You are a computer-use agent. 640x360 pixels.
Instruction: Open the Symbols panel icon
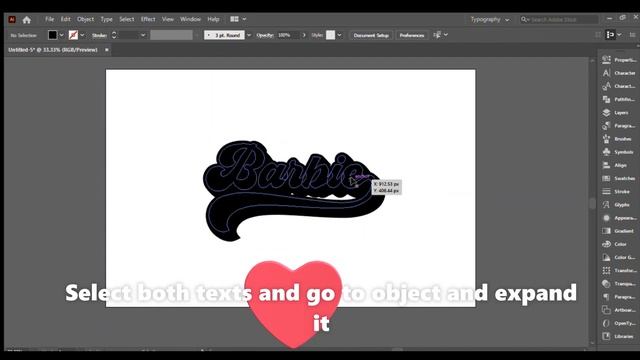click(607, 152)
